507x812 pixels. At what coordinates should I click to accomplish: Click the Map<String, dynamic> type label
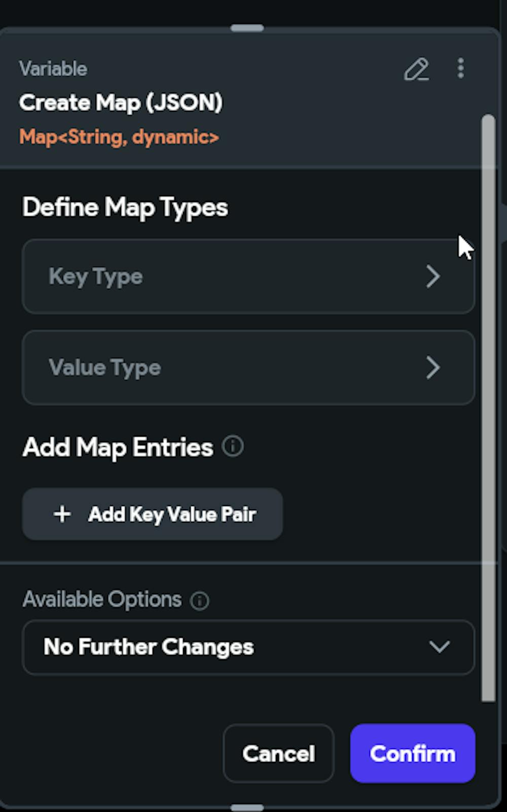pos(119,137)
